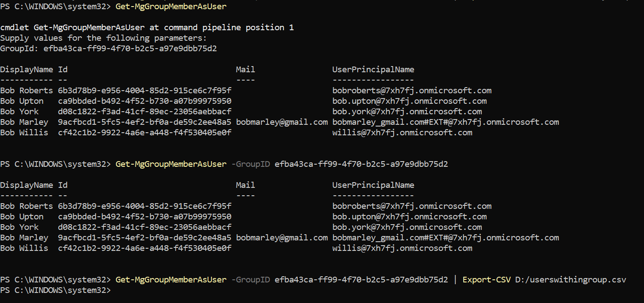Viewport: 644px width, 303px height.
Task: Click the UserPrincipalName header in the first table
Action: (373, 70)
